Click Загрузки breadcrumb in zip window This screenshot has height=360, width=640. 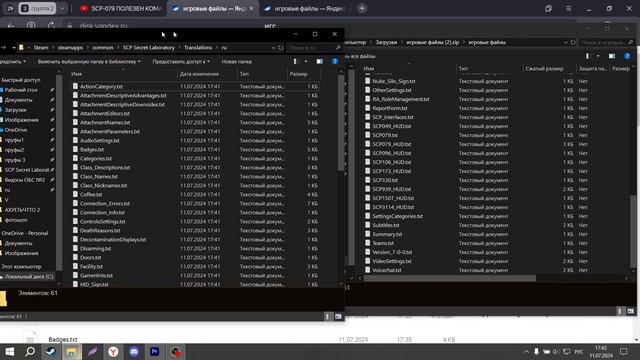pyautogui.click(x=386, y=42)
